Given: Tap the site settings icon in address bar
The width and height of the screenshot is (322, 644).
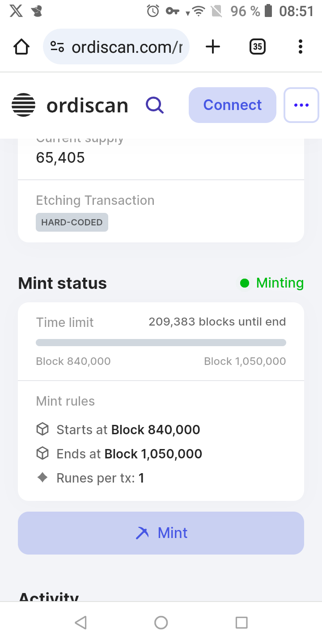Looking at the screenshot, I should 57,47.
